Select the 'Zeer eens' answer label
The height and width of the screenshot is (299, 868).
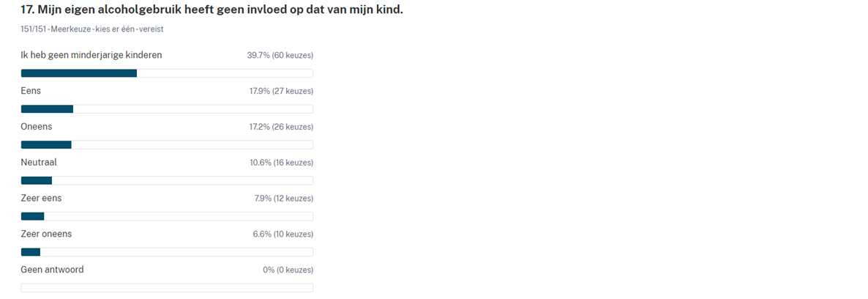point(41,198)
